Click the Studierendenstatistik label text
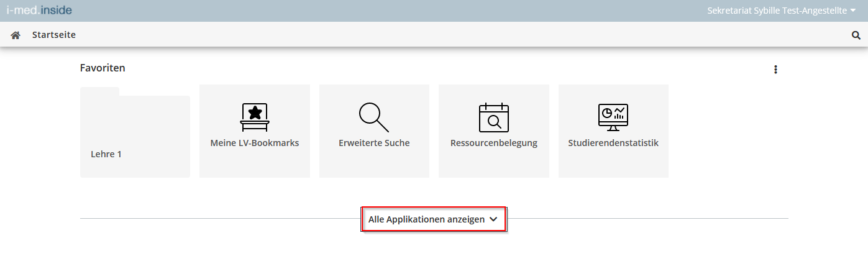The height and width of the screenshot is (266, 868). (x=613, y=143)
